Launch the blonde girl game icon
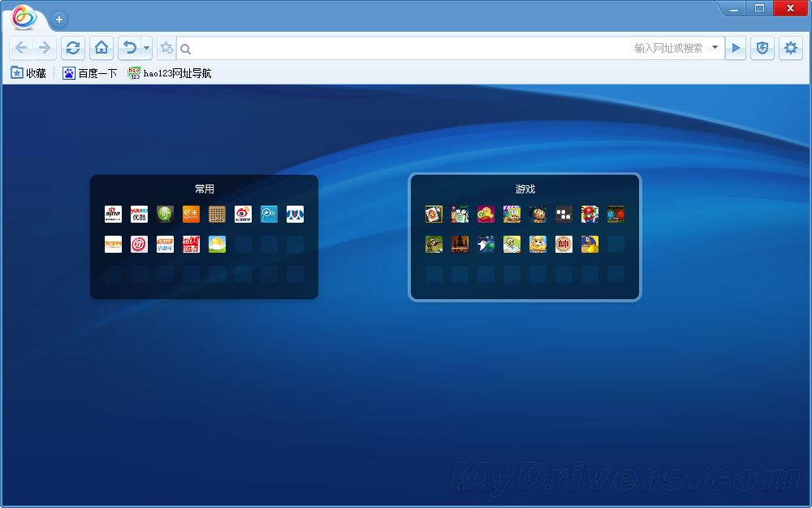812x508 pixels. [538, 244]
